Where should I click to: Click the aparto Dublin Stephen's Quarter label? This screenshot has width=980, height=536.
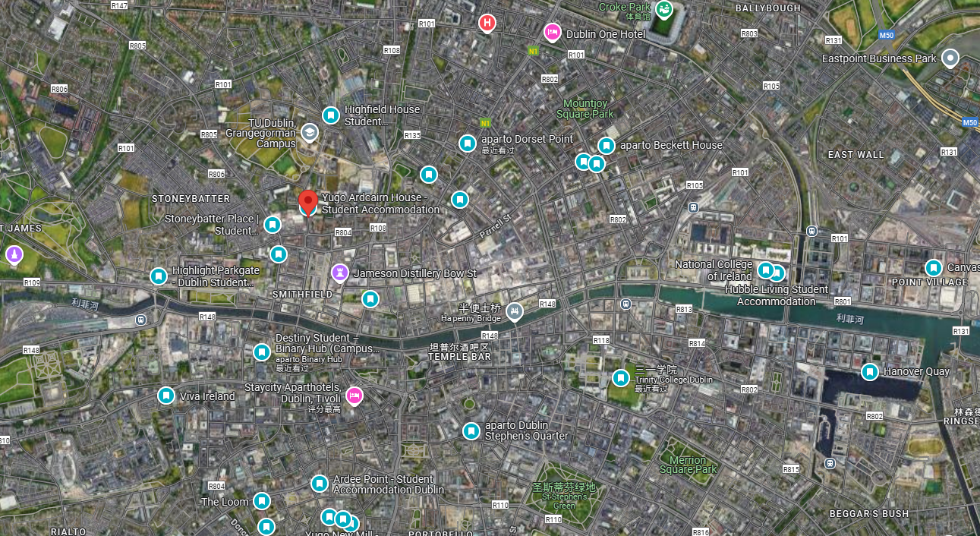pyautogui.click(x=526, y=430)
